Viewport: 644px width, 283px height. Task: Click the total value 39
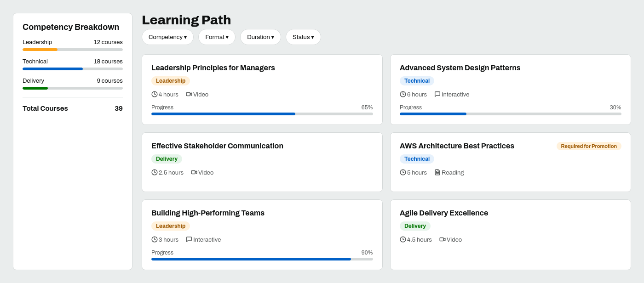tap(119, 108)
